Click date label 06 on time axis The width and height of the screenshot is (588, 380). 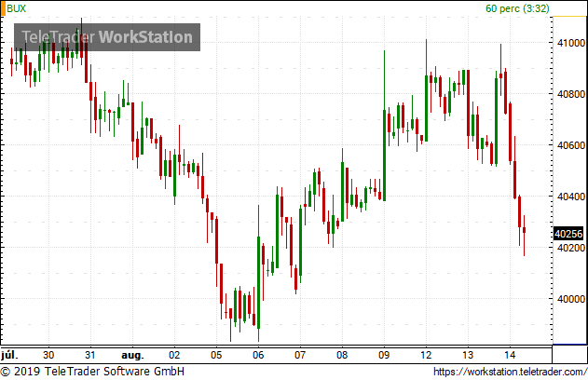258,355
